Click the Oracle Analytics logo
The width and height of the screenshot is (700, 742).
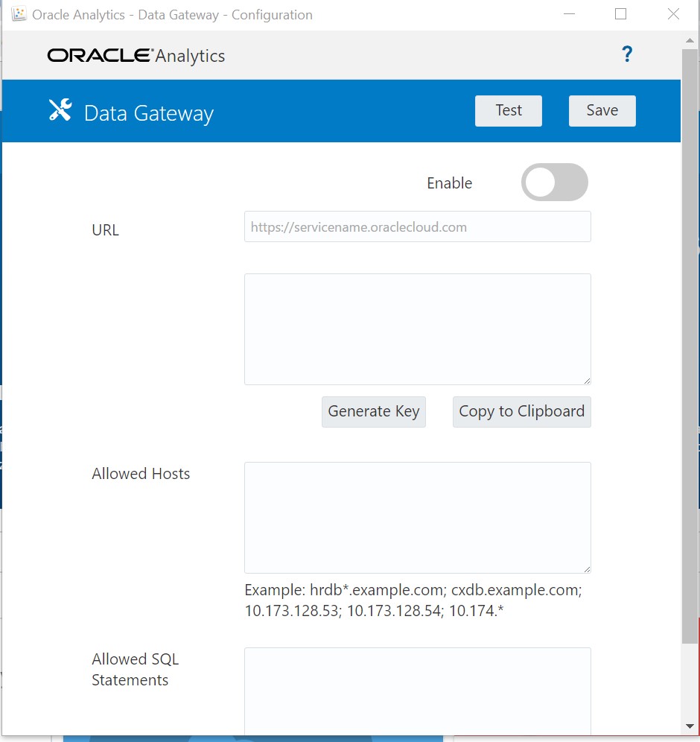click(136, 55)
